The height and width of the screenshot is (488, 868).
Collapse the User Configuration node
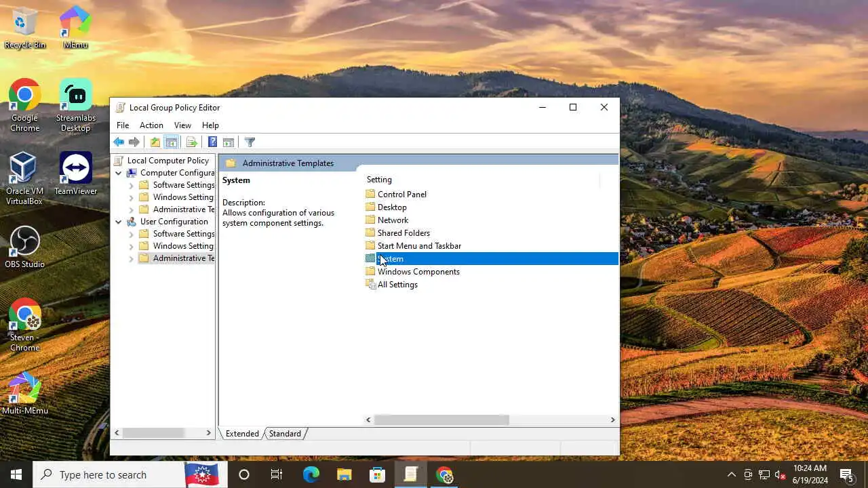click(119, 222)
